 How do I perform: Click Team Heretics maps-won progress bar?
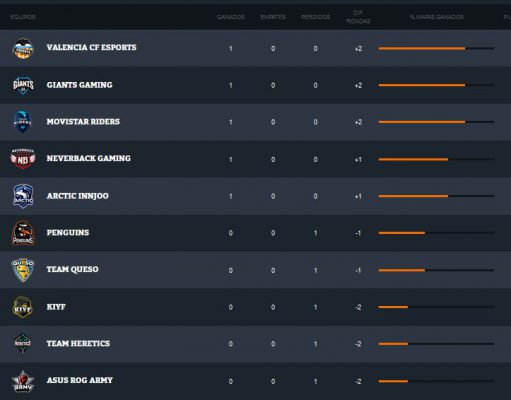436,344
